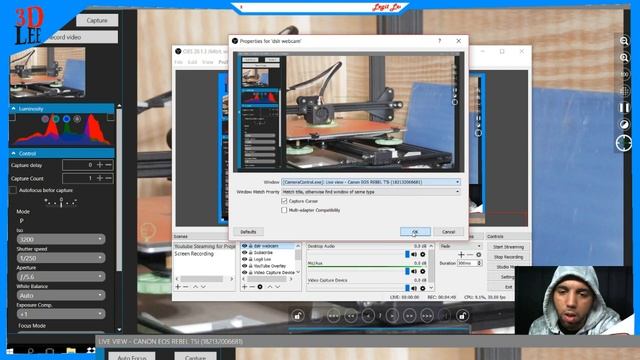Click OK in Properties dialog
Image resolution: width=640 pixels, height=360 pixels.
point(415,231)
